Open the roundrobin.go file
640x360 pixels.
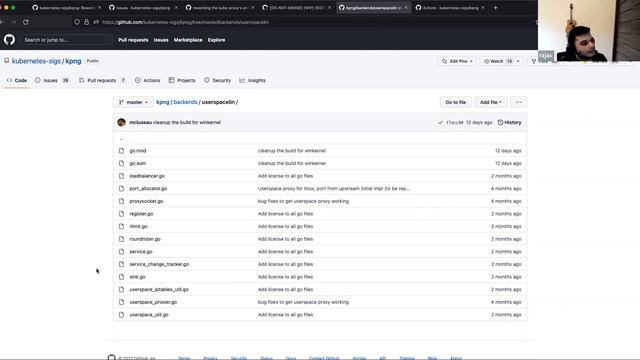pos(145,239)
